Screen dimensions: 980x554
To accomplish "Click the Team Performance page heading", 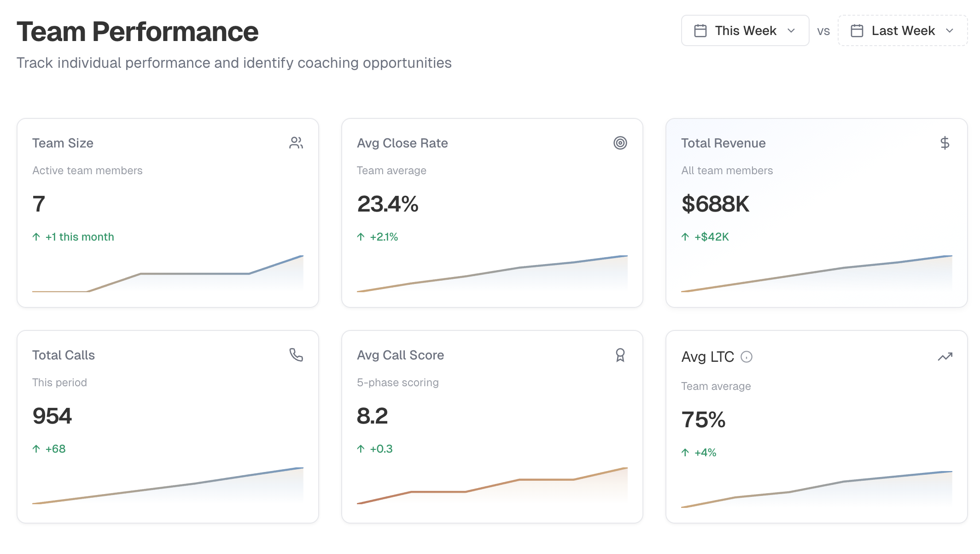I will pyautogui.click(x=137, y=32).
